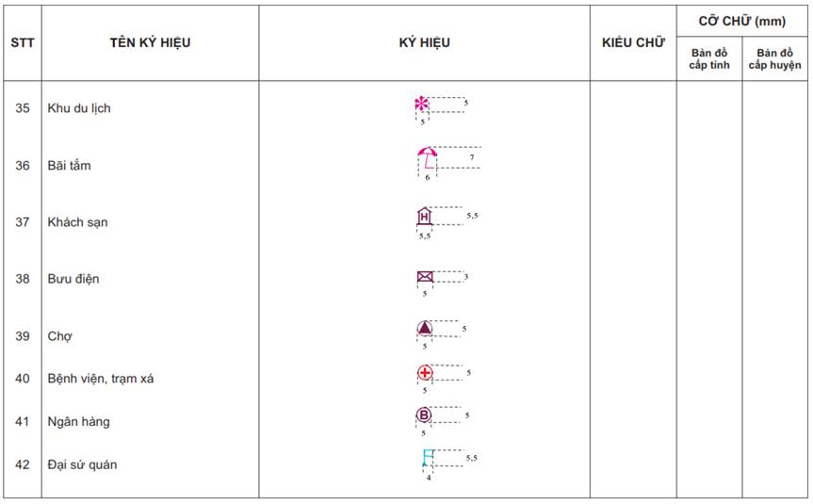813x504 pixels.
Task: Click the Bản đồ cấp tỉnh subheader
Action: tap(709, 58)
